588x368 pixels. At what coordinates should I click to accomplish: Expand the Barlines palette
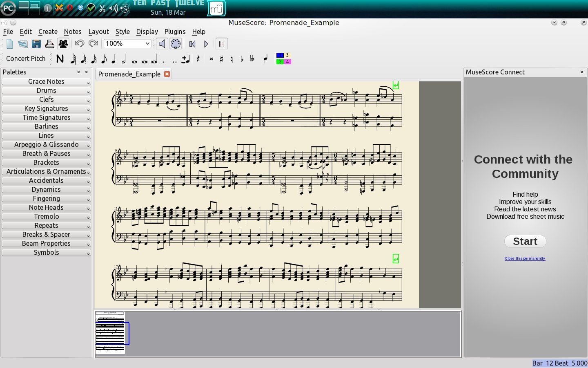[46, 127]
